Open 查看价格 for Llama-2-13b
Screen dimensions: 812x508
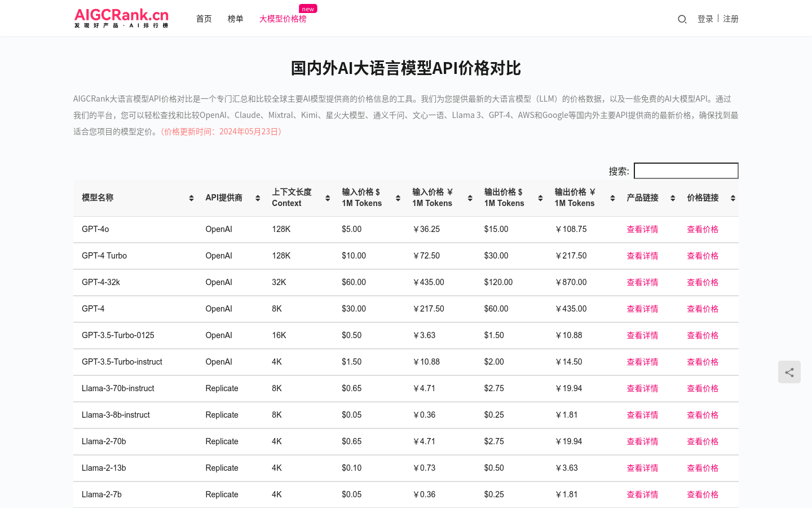tap(703, 468)
